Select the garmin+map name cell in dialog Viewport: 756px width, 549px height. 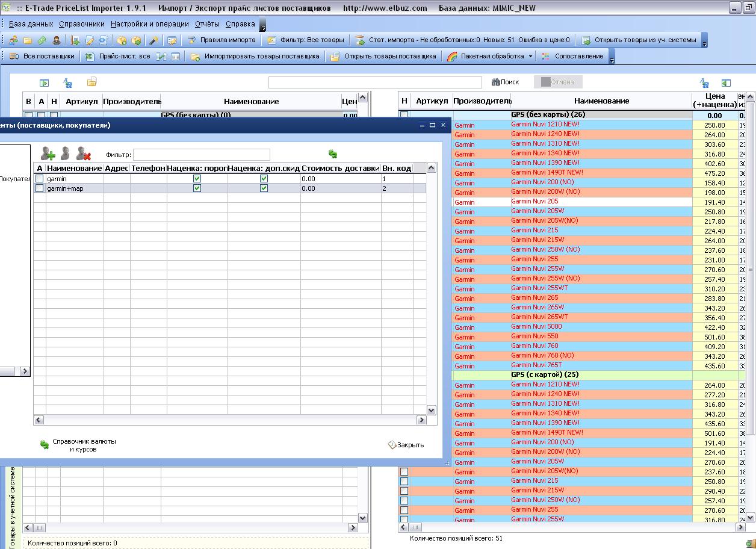(75, 188)
